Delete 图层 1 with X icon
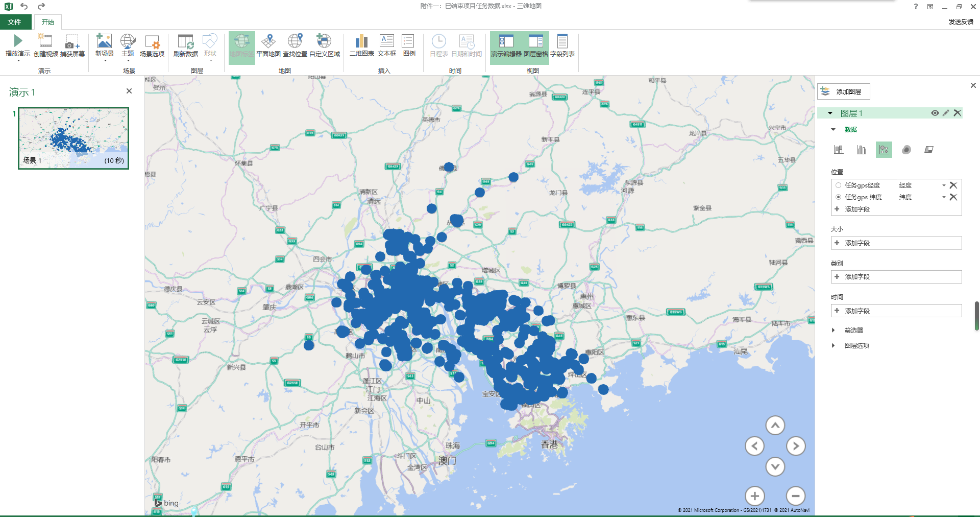Image resolution: width=980 pixels, height=517 pixels. [958, 113]
